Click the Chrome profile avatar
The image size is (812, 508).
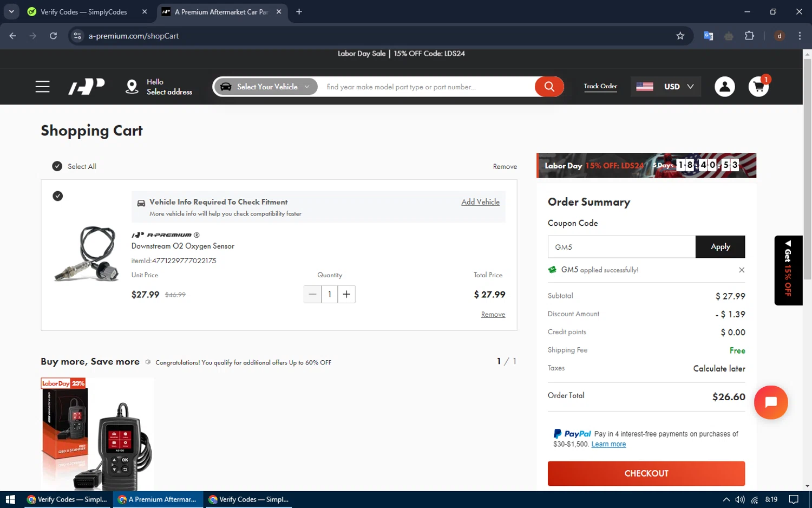[x=780, y=36]
